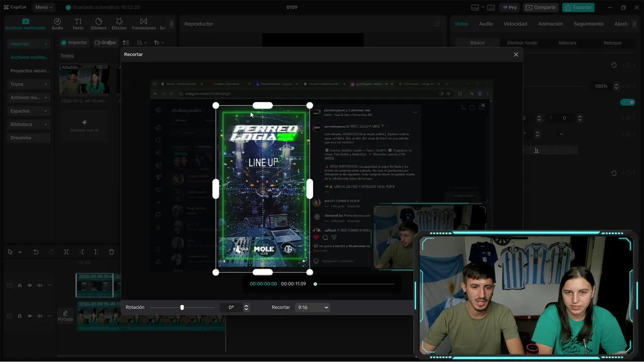Image resolution: width=644 pixels, height=362 pixels.
Task: Toggle the green switch in properties panel
Action: click(x=627, y=102)
